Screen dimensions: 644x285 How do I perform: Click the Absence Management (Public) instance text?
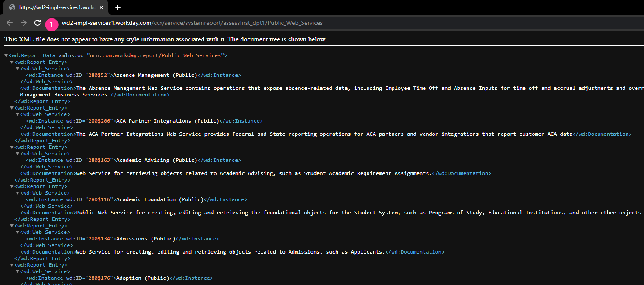coord(155,75)
